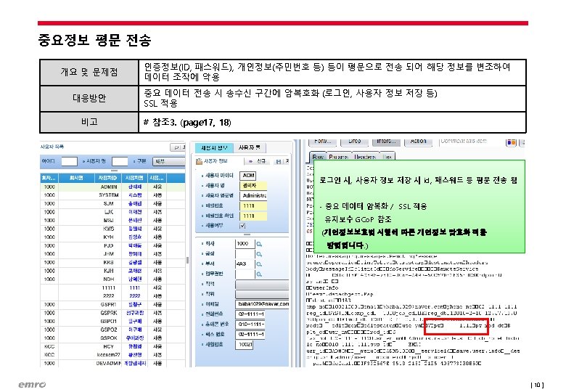Select the ADMIN row in user list
Screen dimensions: 566x392
[112, 187]
